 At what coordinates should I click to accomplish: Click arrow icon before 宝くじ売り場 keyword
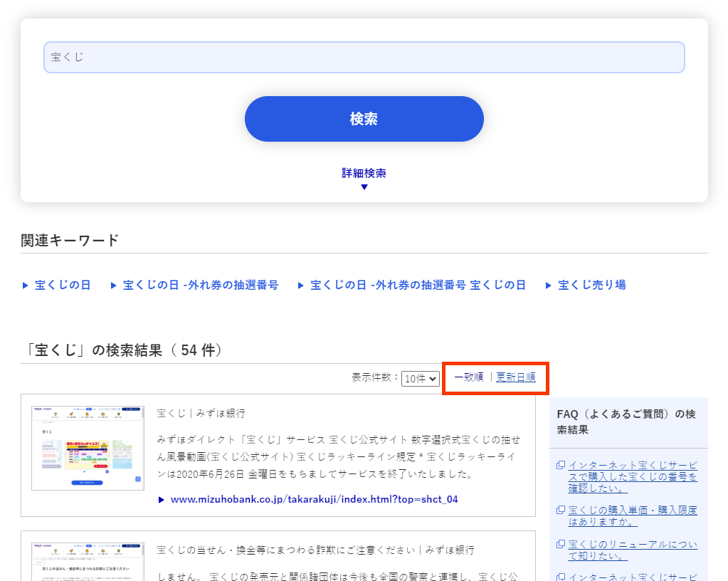click(549, 285)
